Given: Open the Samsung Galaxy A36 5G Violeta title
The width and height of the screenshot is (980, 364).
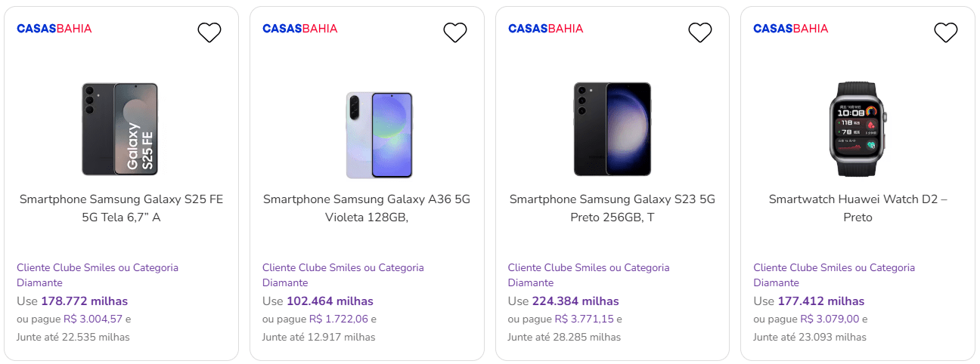Looking at the screenshot, I should (367, 208).
